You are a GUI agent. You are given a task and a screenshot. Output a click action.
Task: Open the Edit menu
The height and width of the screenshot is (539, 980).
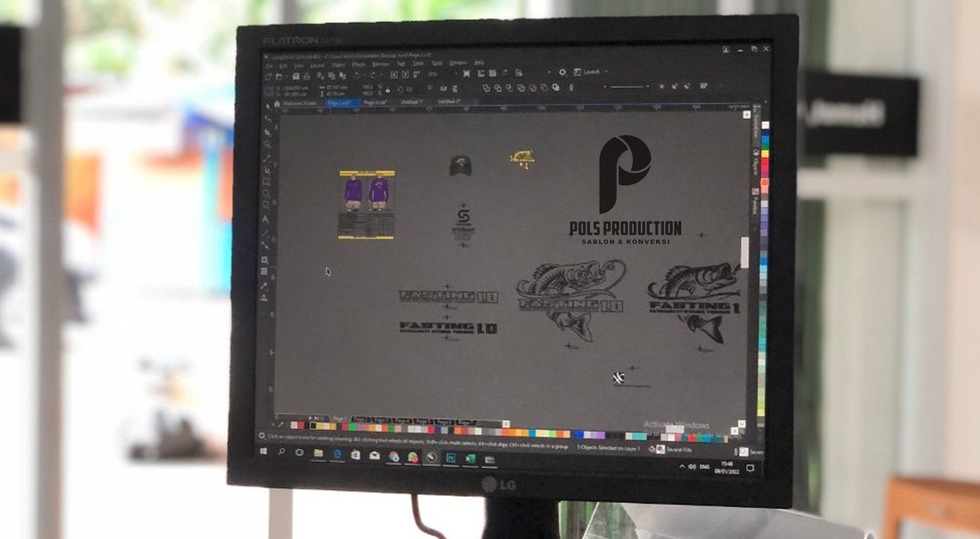[x=284, y=65]
